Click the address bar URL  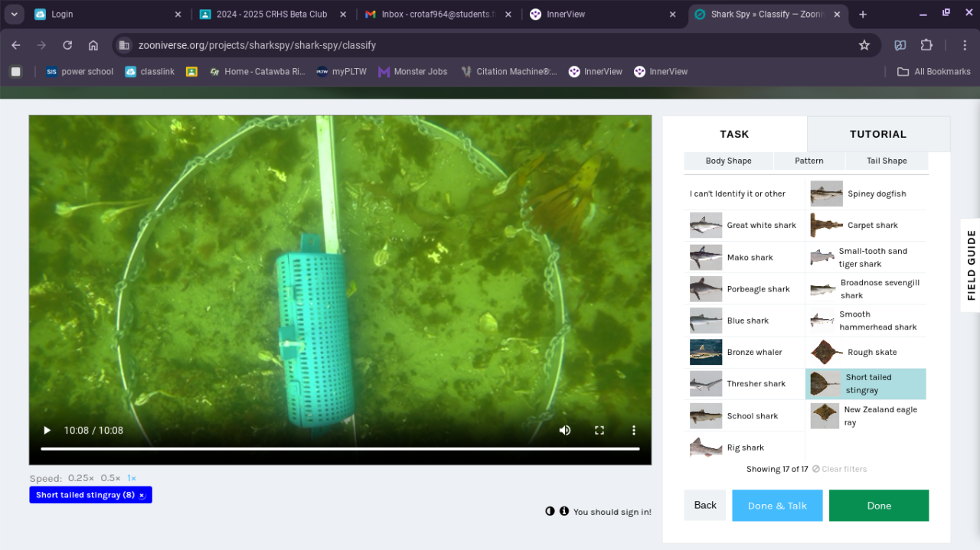click(257, 45)
